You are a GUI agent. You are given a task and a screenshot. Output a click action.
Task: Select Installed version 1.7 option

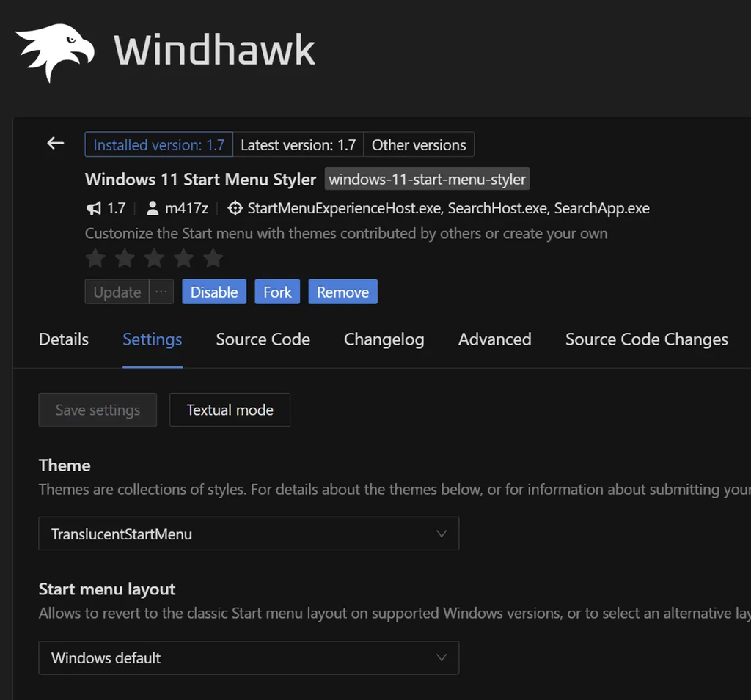[159, 144]
